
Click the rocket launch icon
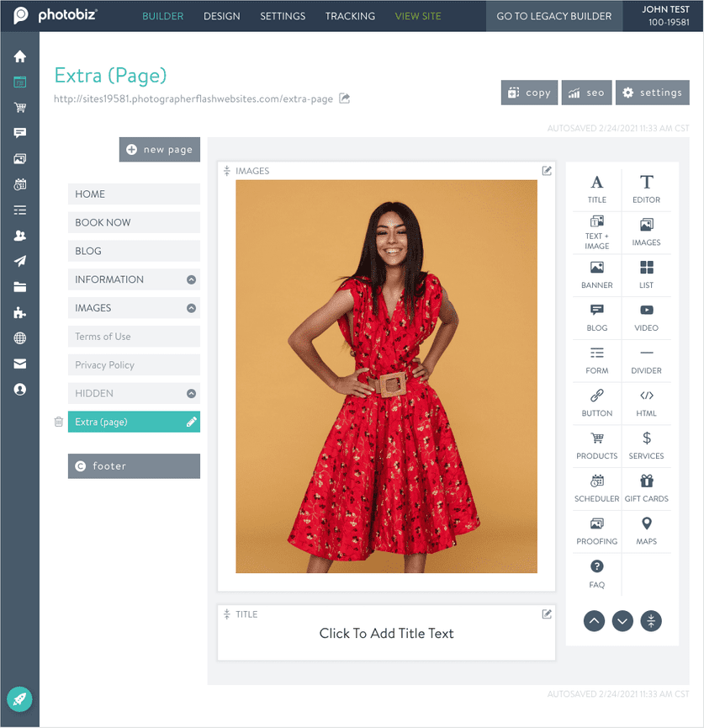(20, 699)
